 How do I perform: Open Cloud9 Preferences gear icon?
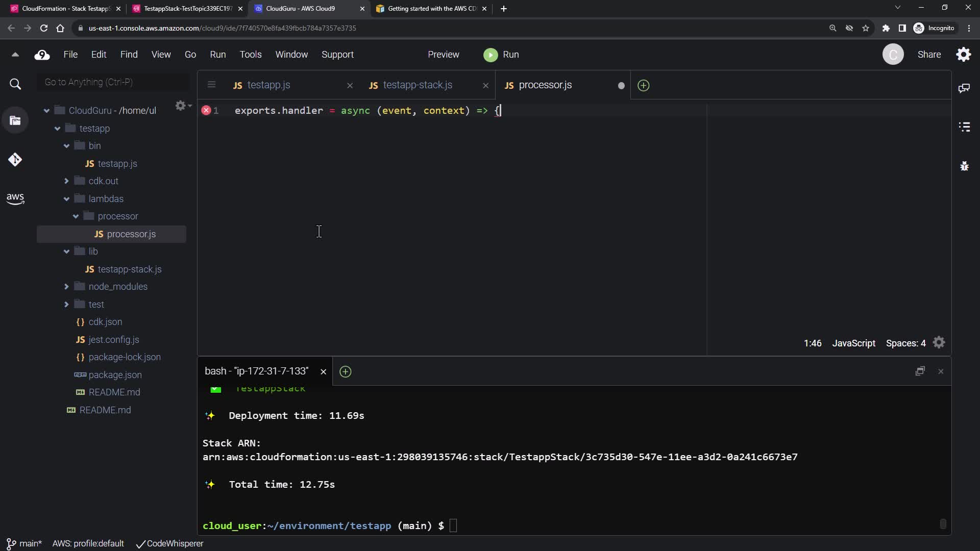[x=963, y=55]
